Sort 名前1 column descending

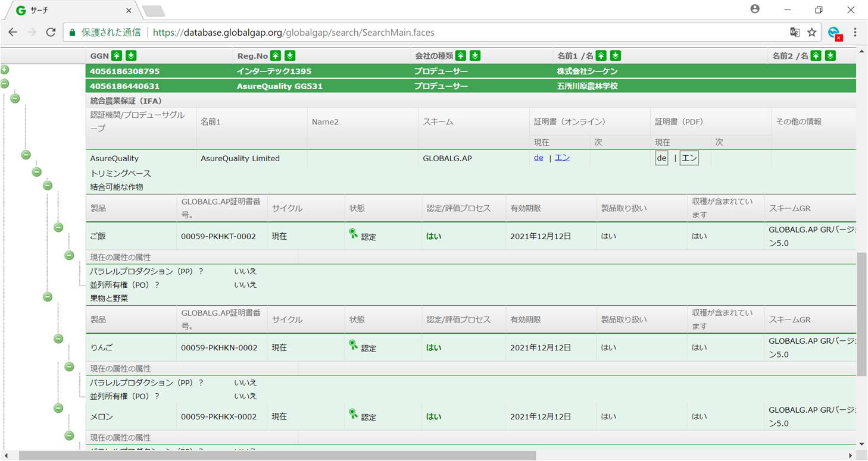click(x=616, y=56)
